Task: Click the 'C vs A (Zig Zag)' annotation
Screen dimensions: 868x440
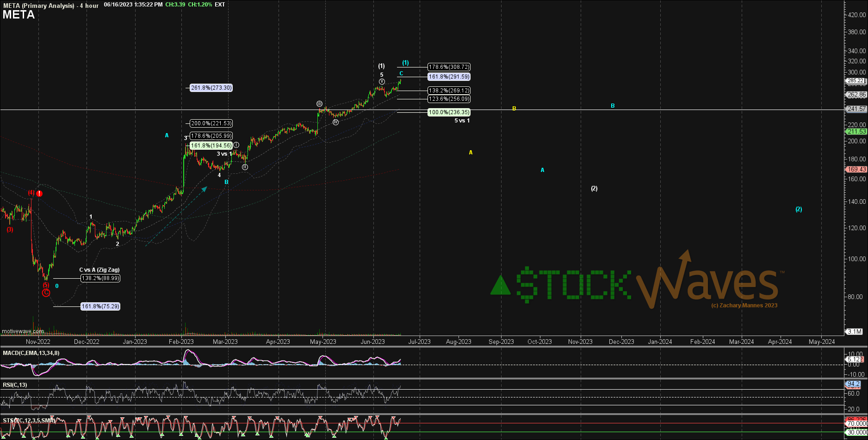Action: click(99, 269)
